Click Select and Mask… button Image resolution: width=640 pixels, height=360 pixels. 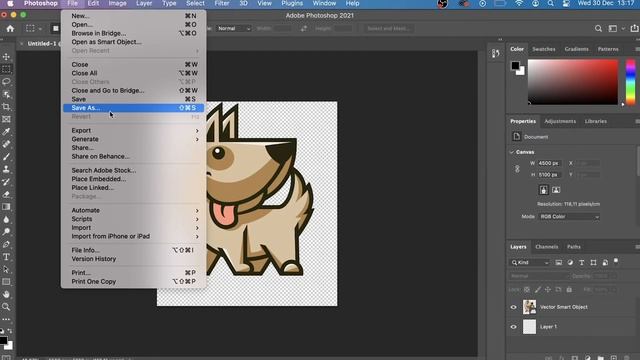click(389, 29)
